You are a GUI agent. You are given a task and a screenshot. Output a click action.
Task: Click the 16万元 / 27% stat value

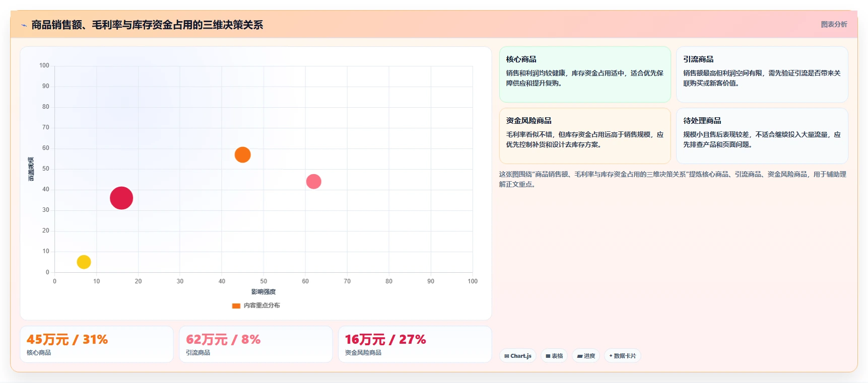pyautogui.click(x=385, y=340)
